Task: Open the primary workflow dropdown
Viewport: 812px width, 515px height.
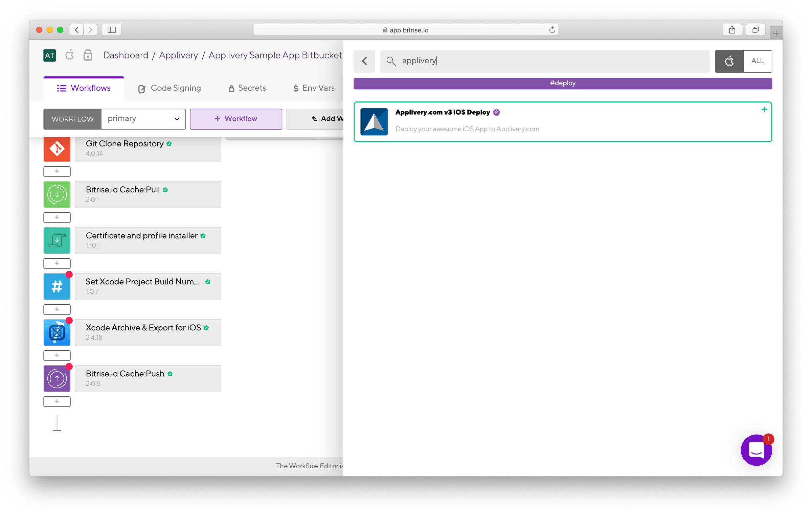Action: (143, 119)
